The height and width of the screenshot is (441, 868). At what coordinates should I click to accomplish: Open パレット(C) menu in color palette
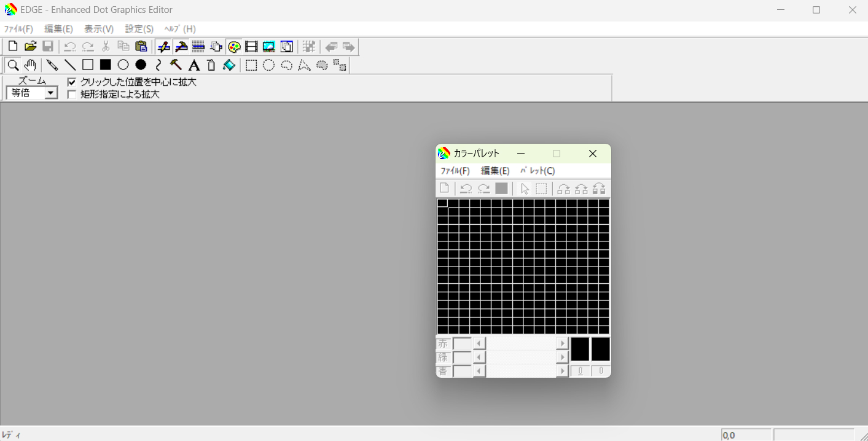click(x=538, y=171)
